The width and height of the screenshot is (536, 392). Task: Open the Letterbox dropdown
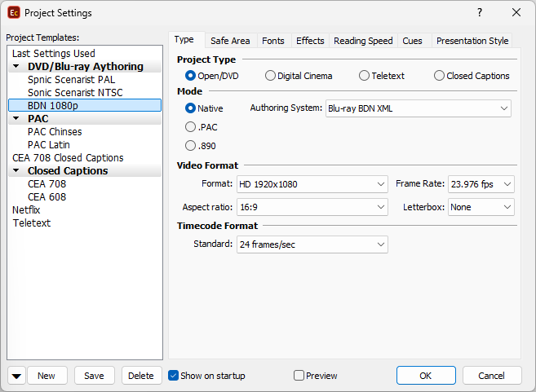[x=481, y=207]
